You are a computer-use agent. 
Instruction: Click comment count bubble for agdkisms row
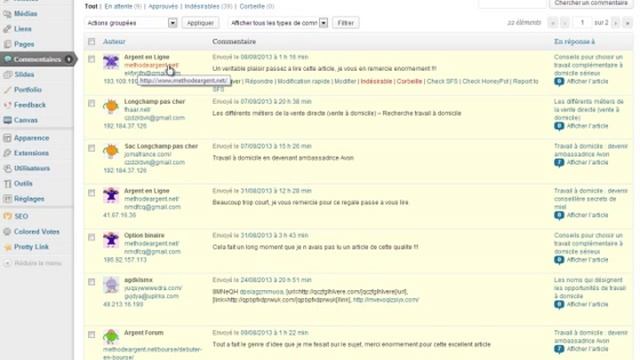[x=559, y=304]
